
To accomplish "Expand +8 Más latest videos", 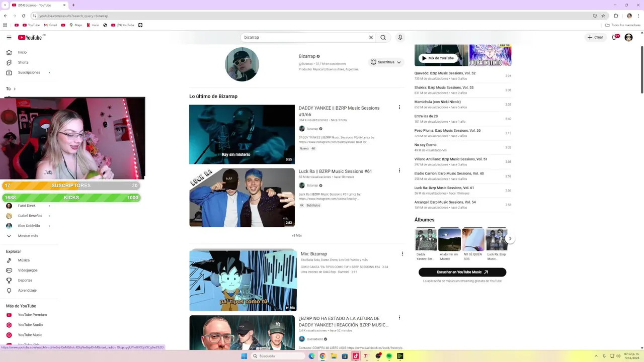I will click(297, 236).
